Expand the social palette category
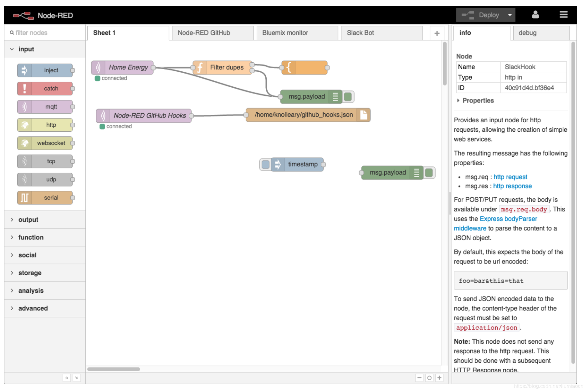Viewport: 586px width, 392px height. 45,255
